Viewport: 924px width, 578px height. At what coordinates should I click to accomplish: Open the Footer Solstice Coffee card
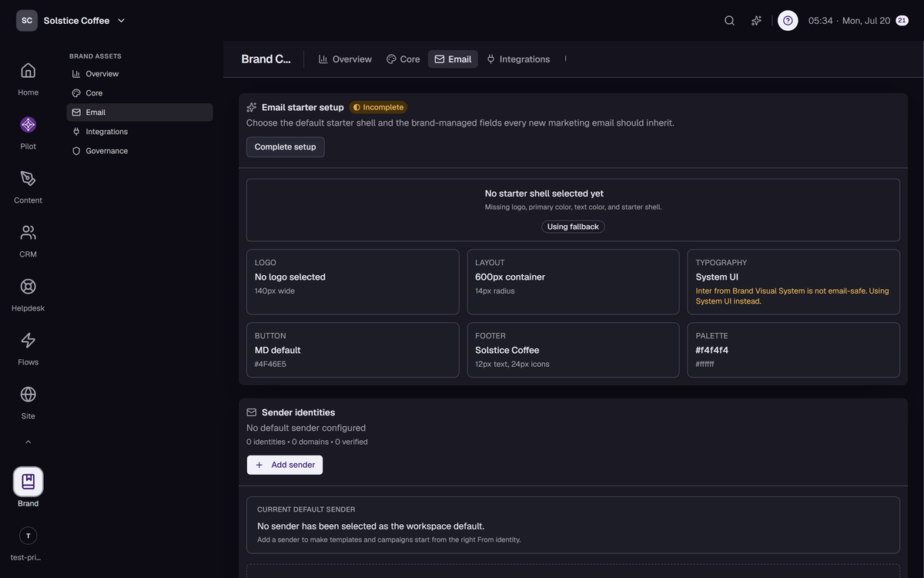(x=573, y=350)
